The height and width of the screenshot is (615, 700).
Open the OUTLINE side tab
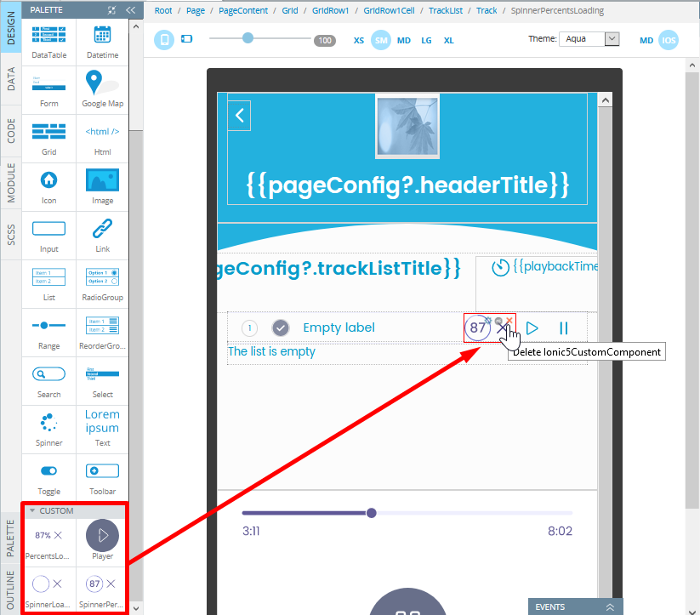pyautogui.click(x=10, y=589)
